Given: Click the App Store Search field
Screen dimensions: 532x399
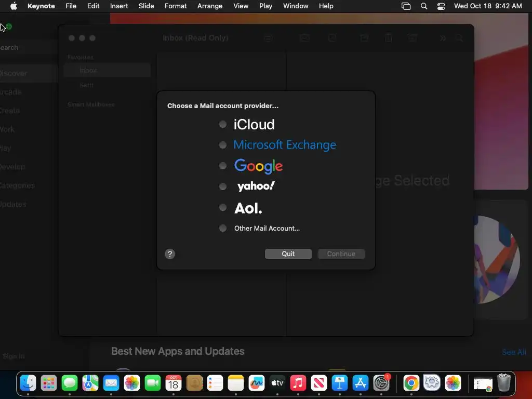Looking at the screenshot, I should (28, 47).
